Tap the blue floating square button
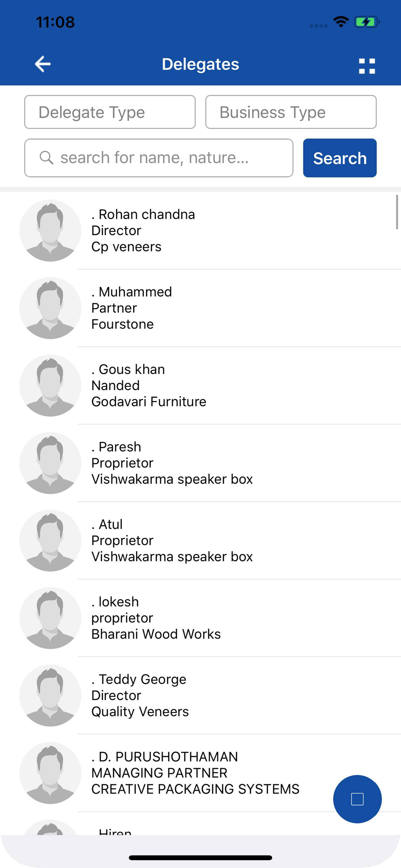 (x=357, y=799)
